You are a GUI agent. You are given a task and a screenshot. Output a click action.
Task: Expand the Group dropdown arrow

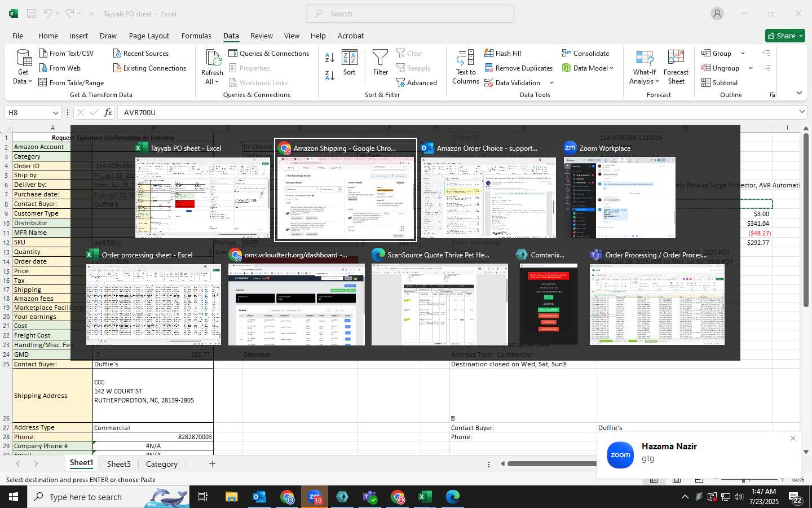(x=743, y=54)
